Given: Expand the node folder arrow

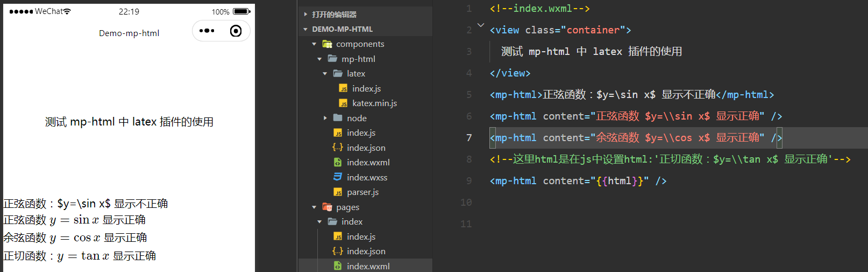Looking at the screenshot, I should point(325,118).
